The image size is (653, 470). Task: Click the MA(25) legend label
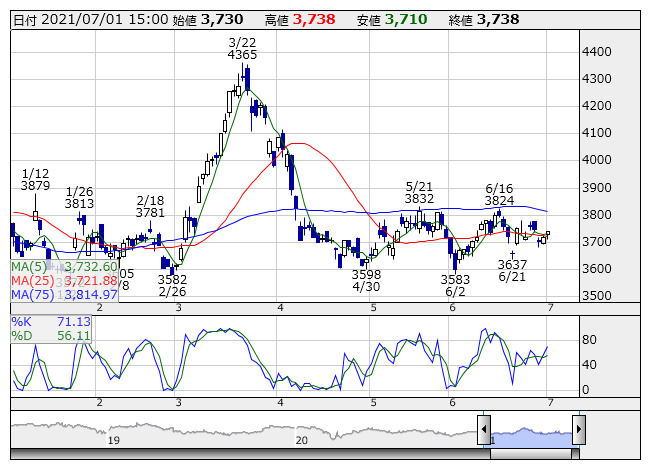(30, 281)
